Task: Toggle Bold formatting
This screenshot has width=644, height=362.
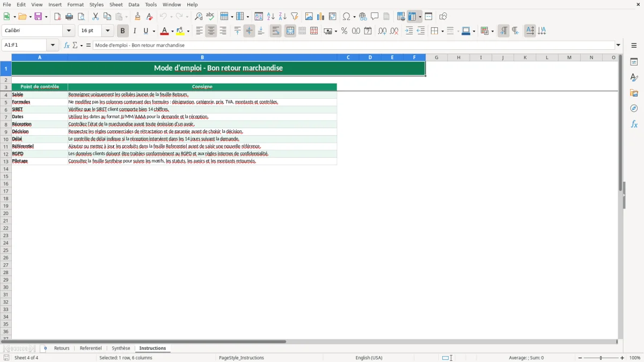Action: (x=122, y=31)
